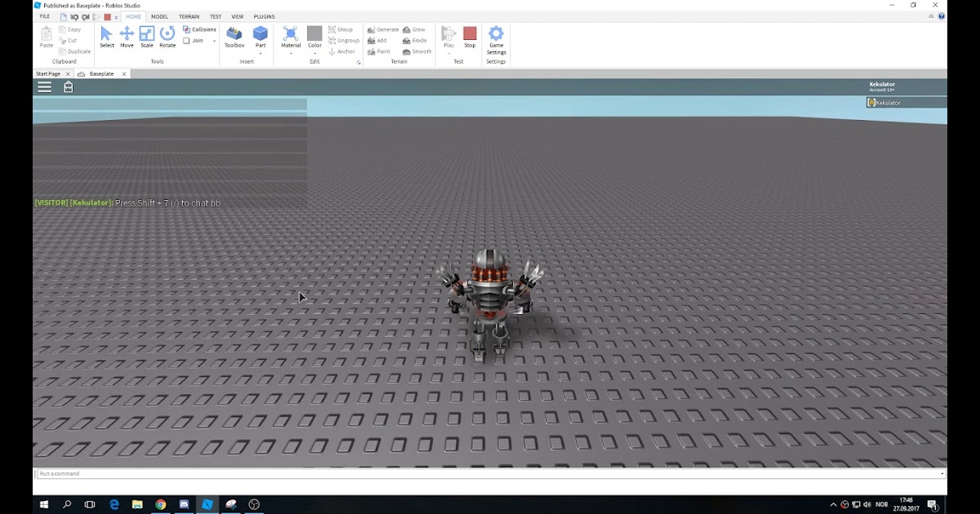The image size is (980, 514).
Task: Toggle the Anchor option
Action: [342, 51]
